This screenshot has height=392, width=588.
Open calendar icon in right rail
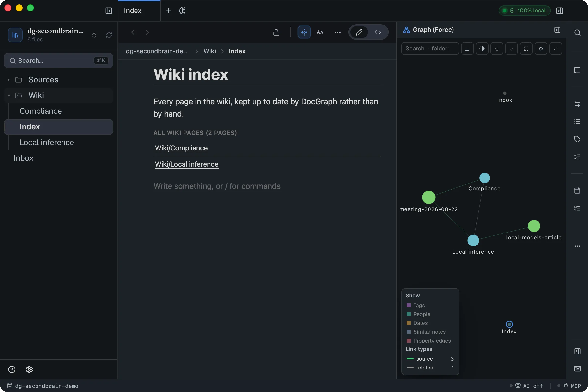pyautogui.click(x=577, y=191)
